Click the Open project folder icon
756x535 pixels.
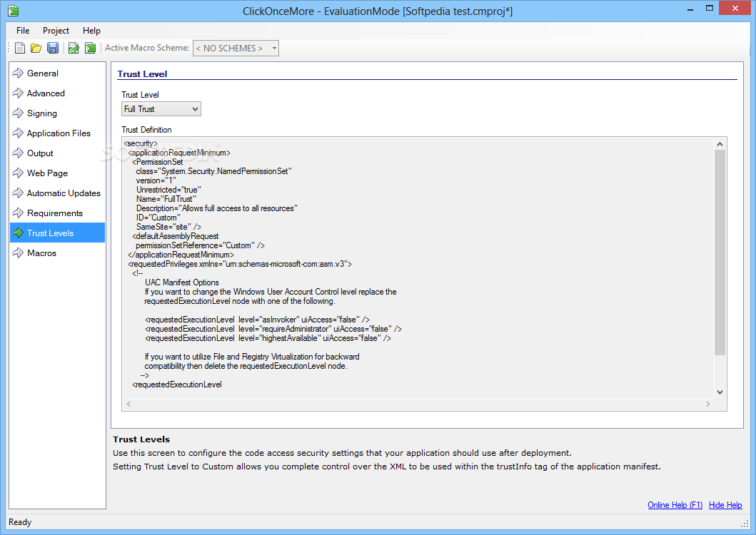pyautogui.click(x=36, y=48)
